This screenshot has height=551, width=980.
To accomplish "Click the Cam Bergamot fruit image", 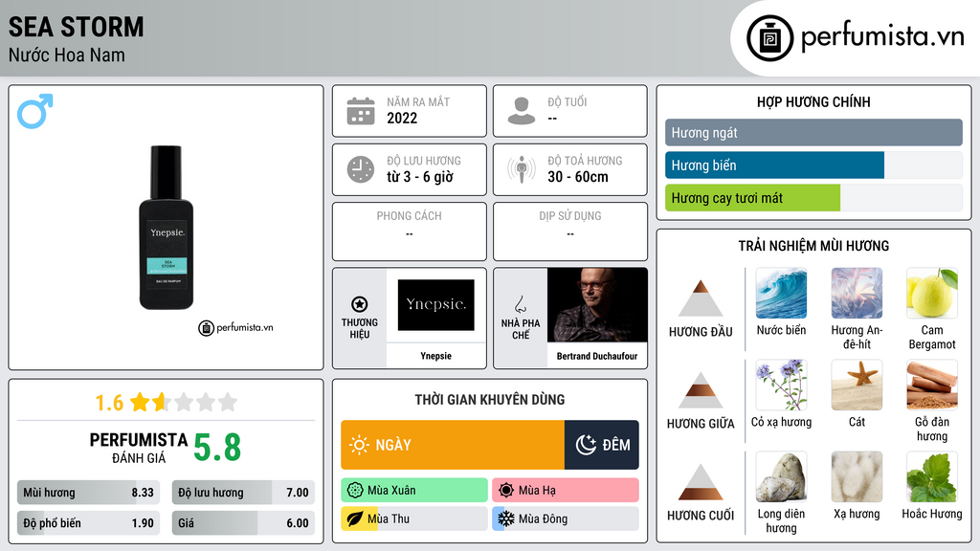I will point(932,293).
